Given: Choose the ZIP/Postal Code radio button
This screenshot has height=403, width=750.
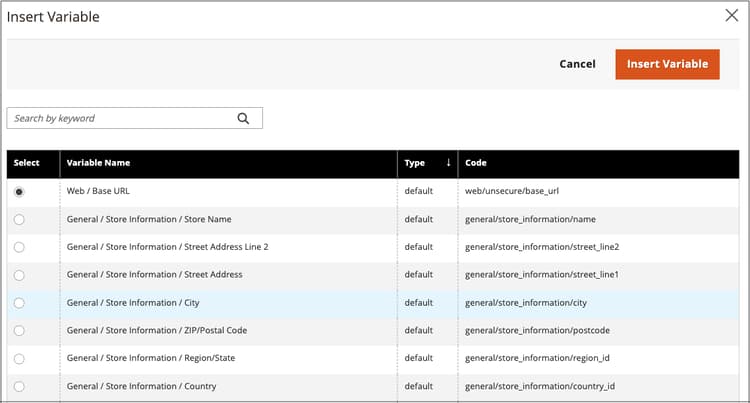Looking at the screenshot, I should click(x=19, y=331).
